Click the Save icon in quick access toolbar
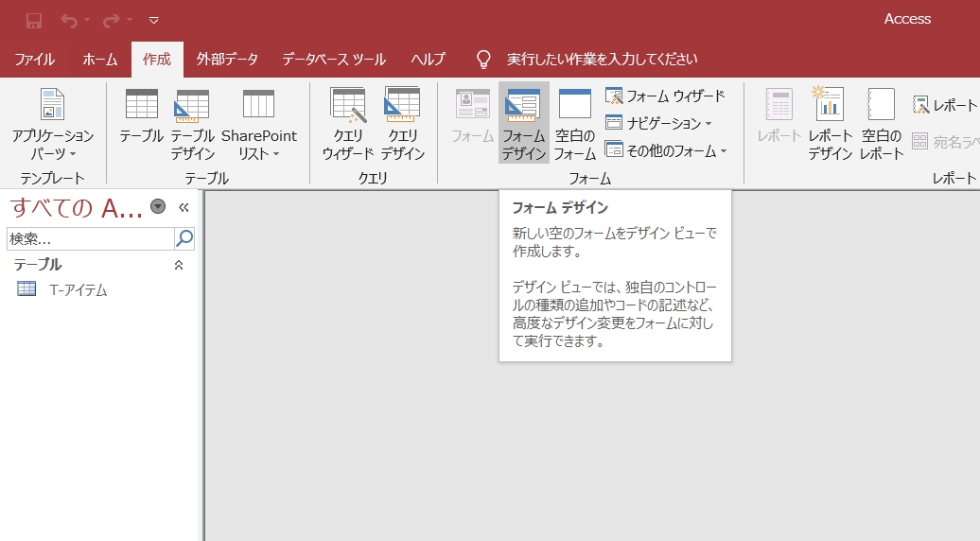980x541 pixels. [x=34, y=21]
